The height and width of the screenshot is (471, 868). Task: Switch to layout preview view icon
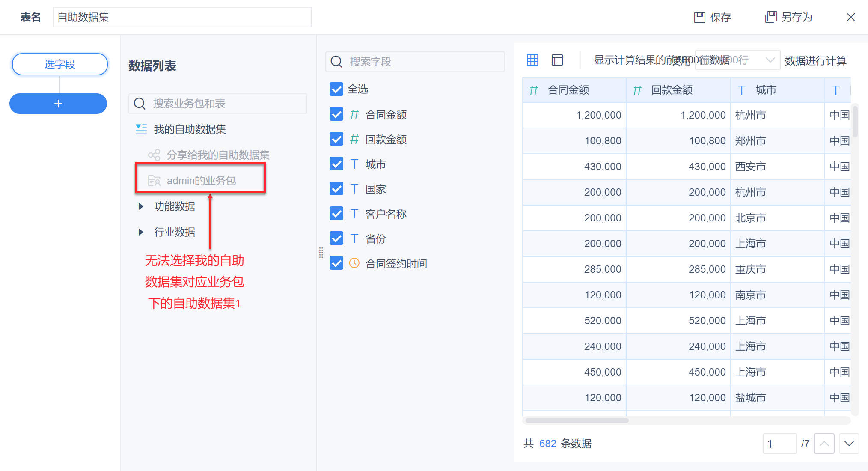pyautogui.click(x=557, y=60)
